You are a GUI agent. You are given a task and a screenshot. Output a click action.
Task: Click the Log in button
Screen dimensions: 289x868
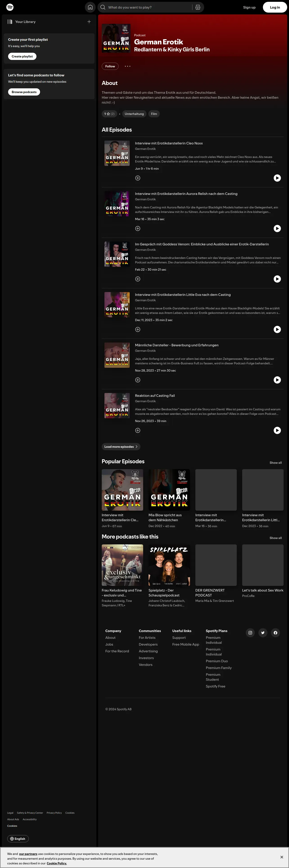(x=275, y=7)
